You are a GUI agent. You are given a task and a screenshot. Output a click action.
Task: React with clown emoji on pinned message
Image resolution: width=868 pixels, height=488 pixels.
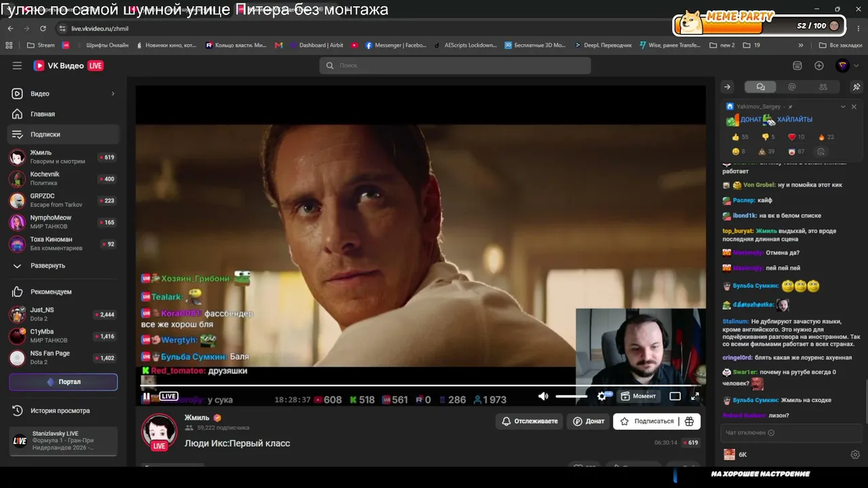(795, 152)
